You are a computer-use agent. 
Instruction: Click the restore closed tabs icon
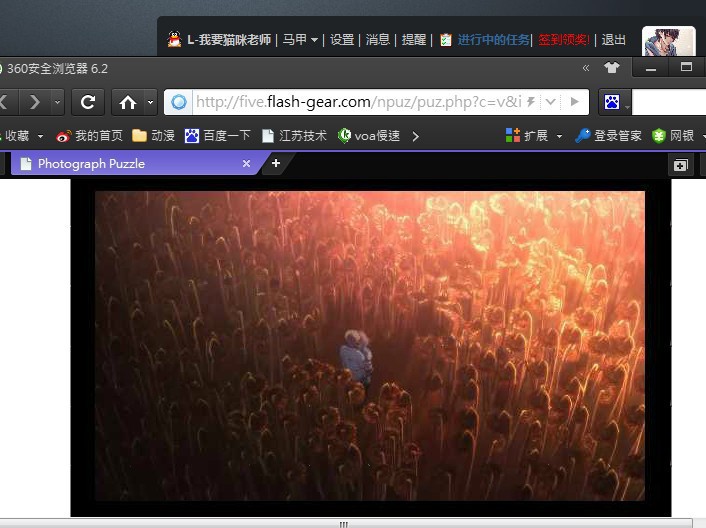click(680, 165)
